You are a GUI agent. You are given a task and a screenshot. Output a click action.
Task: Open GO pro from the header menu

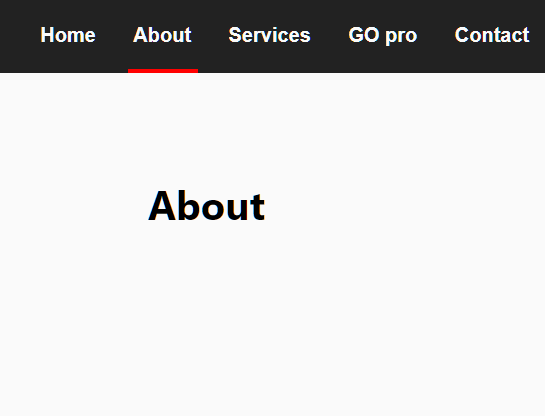click(382, 36)
